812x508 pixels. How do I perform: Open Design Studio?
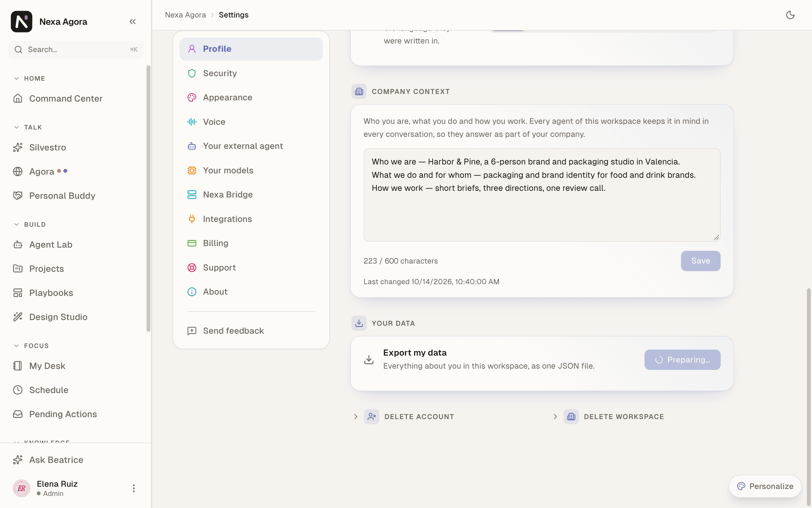click(75, 317)
